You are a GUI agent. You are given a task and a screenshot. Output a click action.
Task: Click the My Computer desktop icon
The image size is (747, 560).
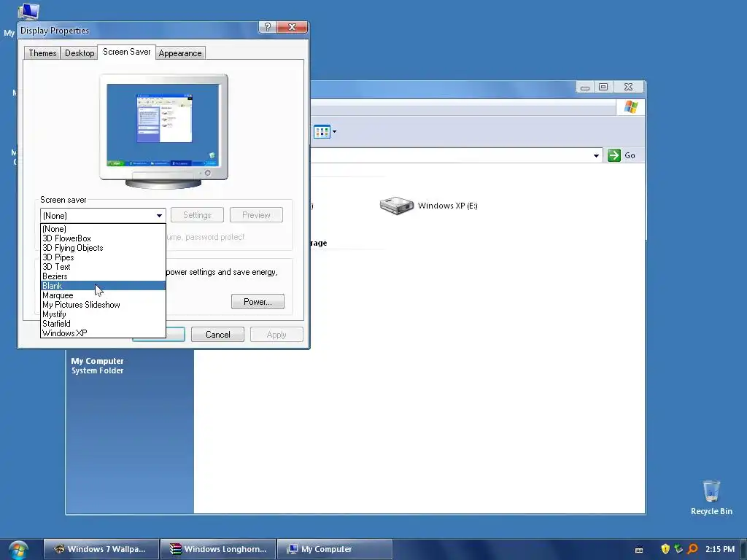(x=28, y=10)
